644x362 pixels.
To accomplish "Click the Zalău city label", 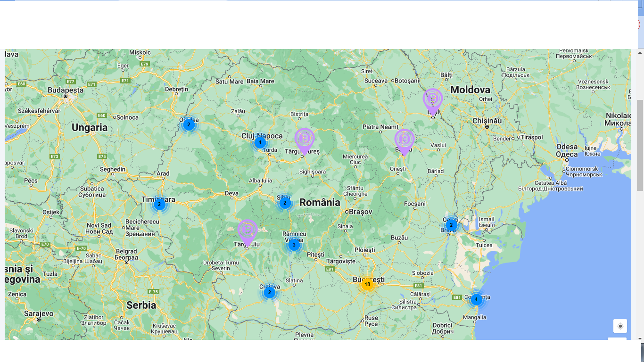I will coord(238,111).
